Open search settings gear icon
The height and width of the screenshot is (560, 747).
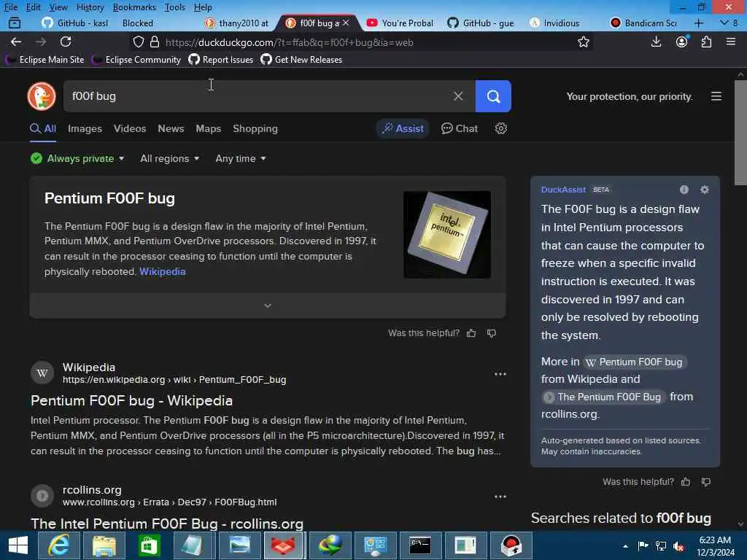point(500,128)
